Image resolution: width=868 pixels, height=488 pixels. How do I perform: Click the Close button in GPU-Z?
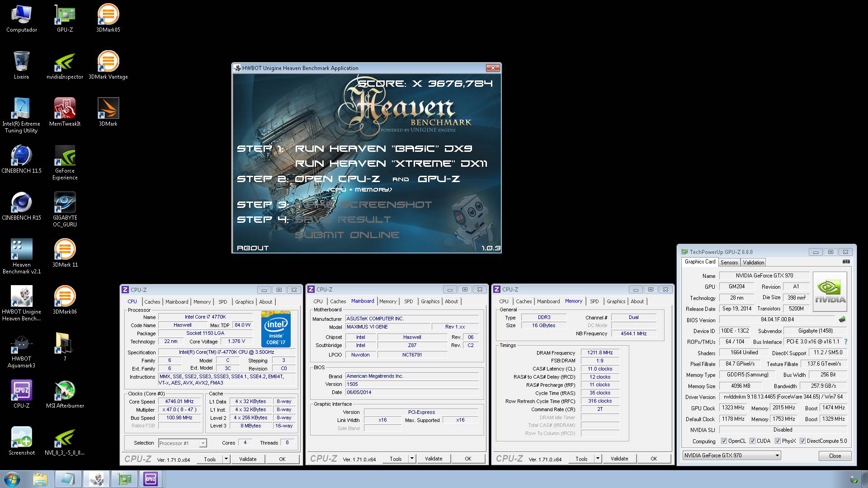pyautogui.click(x=835, y=456)
